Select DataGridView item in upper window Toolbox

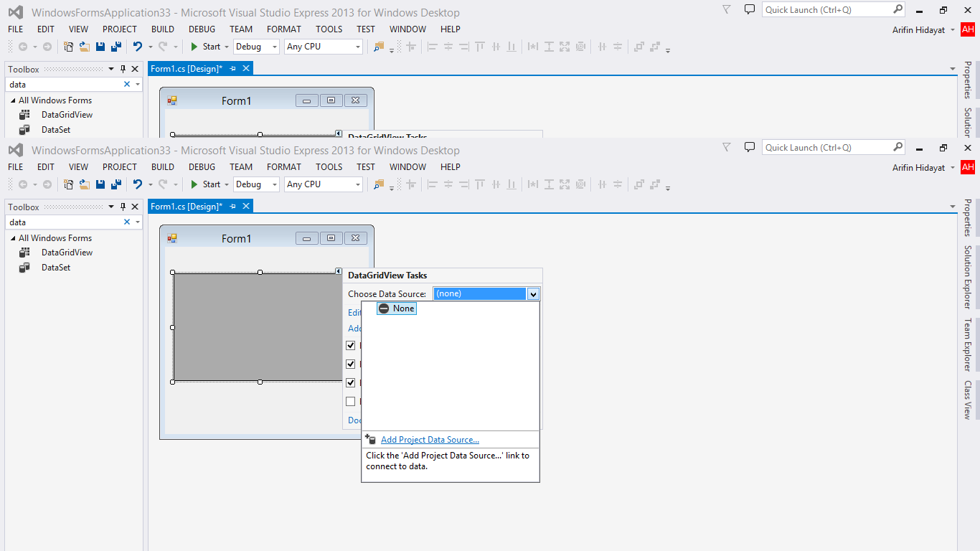click(67, 115)
